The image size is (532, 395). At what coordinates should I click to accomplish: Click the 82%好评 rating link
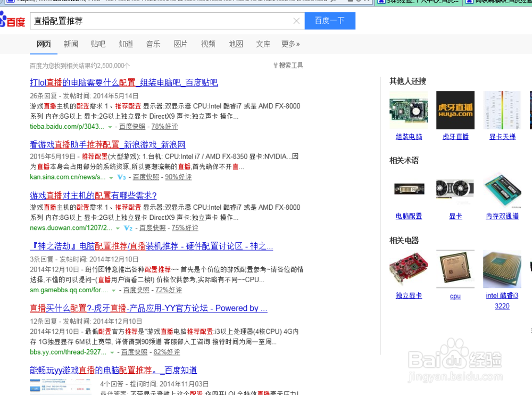point(167,352)
